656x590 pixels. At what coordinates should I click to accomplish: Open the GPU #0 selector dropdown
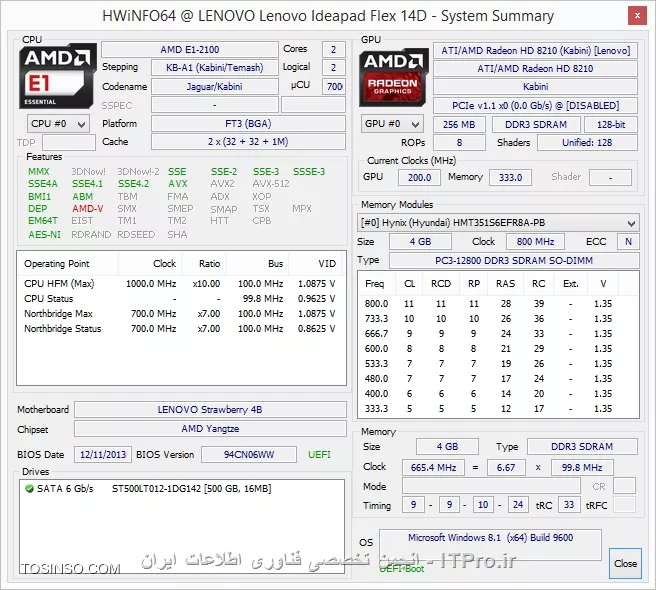[392, 124]
